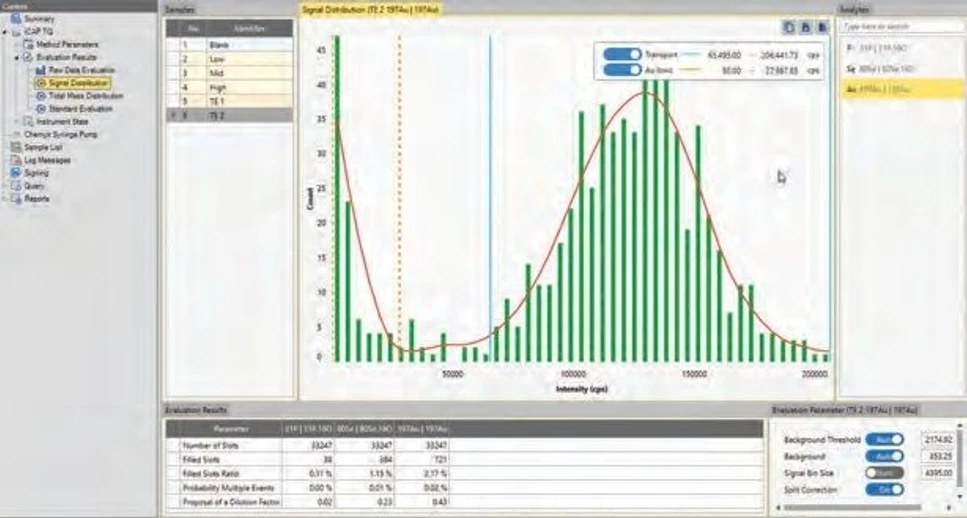This screenshot has width=967, height=518.
Task: Select sample row Blank
Action: [229, 45]
